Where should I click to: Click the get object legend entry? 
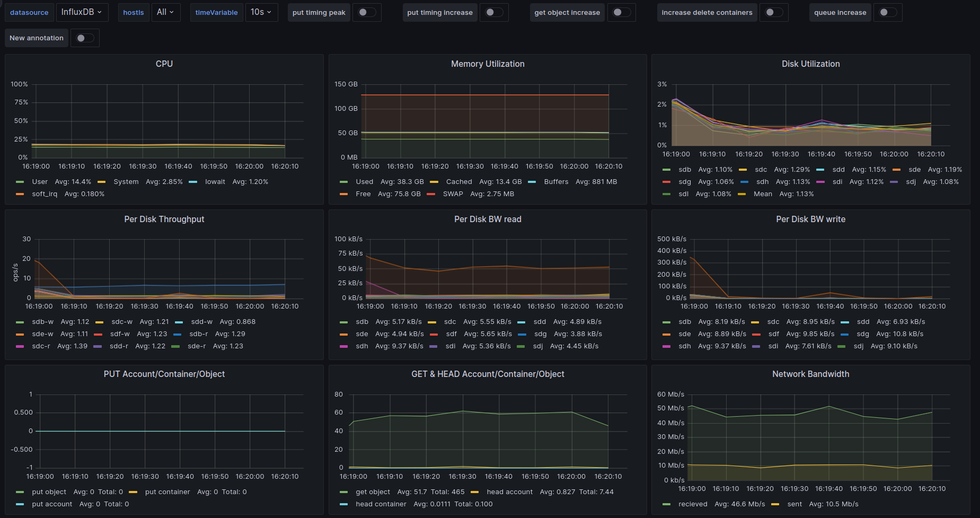373,492
